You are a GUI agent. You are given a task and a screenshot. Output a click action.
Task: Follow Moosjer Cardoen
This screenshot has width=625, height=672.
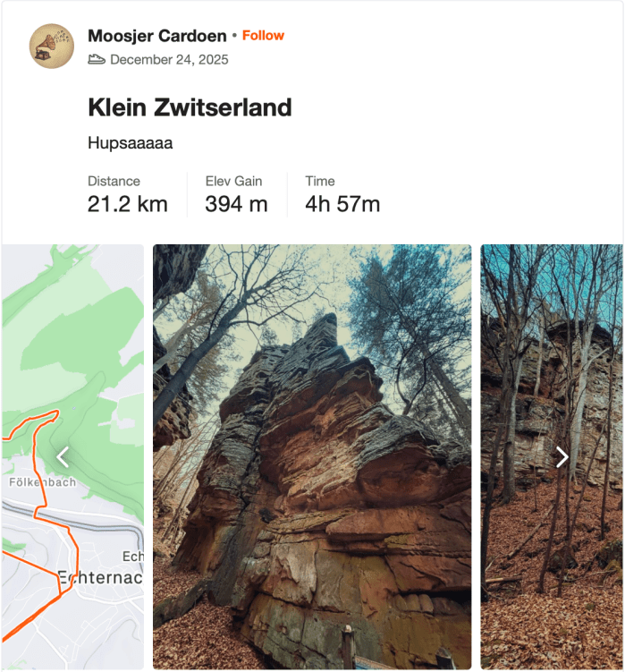pyautogui.click(x=263, y=35)
